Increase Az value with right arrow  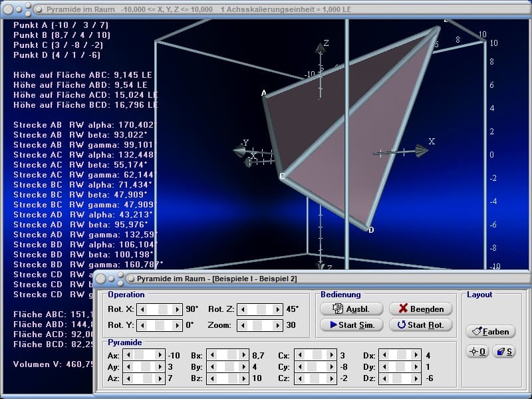click(160, 378)
